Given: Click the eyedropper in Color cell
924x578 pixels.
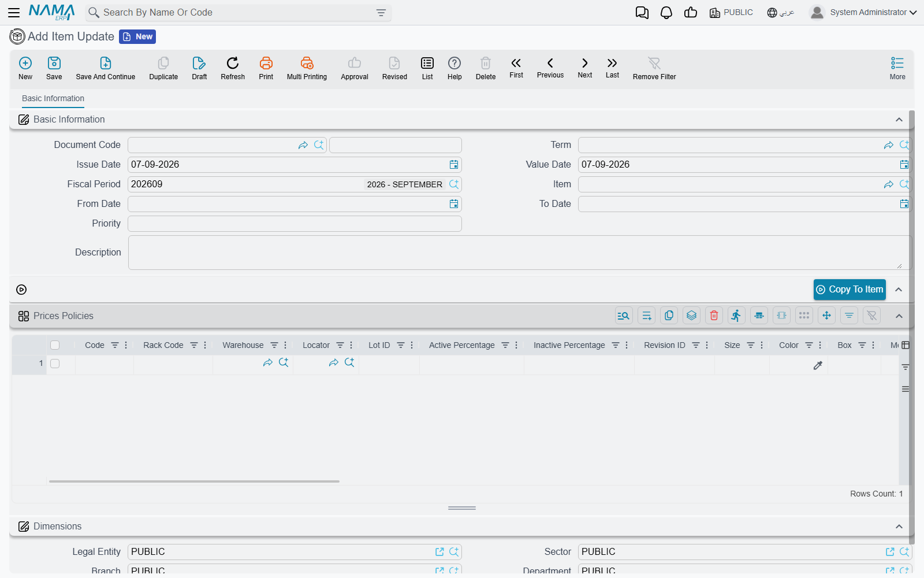Looking at the screenshot, I should coord(818,365).
